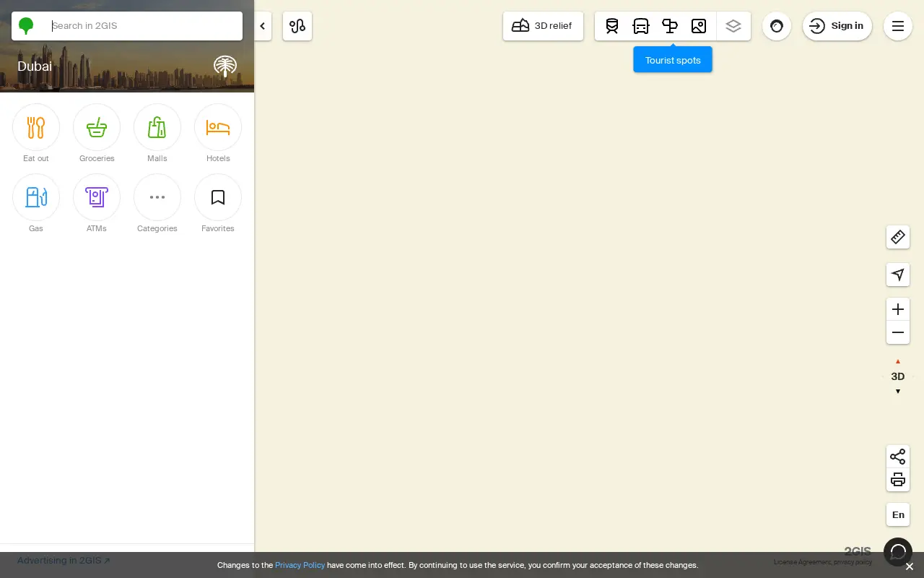The width and height of the screenshot is (924, 578).
Task: Zoom in on the map
Action: point(898,309)
